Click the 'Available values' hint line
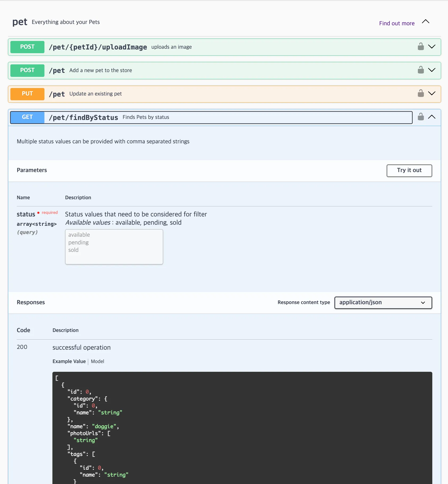The image size is (448, 484). [x=123, y=223]
